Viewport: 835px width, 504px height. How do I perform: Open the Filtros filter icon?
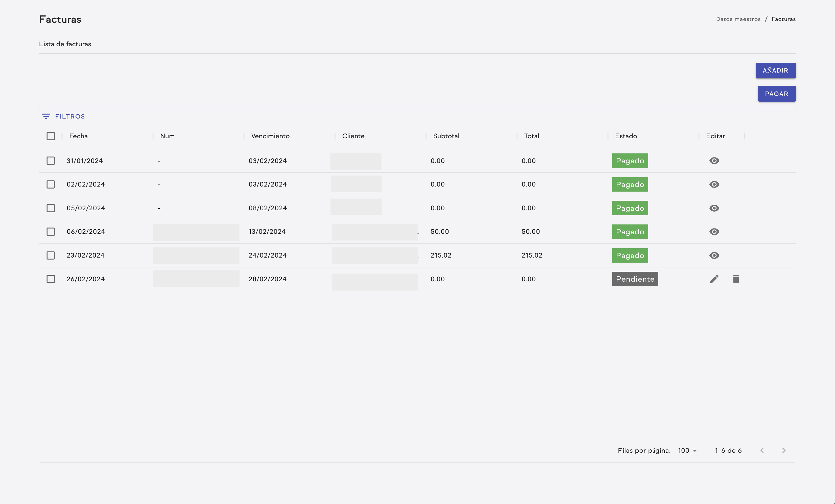(46, 116)
